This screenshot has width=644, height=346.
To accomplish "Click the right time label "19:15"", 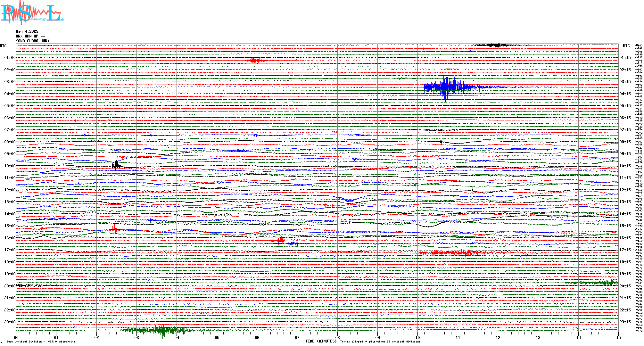I will tap(625, 274).
